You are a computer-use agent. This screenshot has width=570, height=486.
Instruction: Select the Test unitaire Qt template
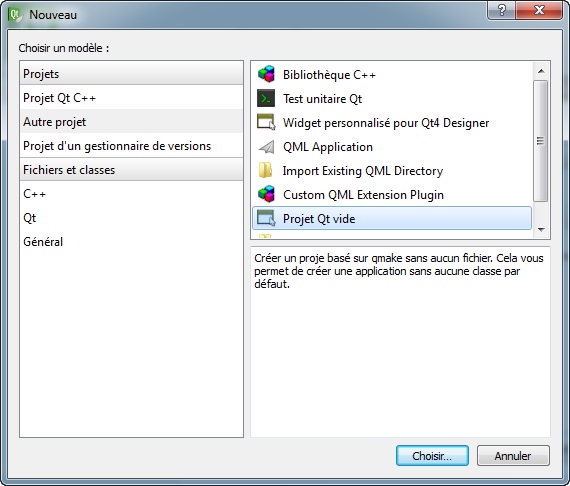(392, 99)
